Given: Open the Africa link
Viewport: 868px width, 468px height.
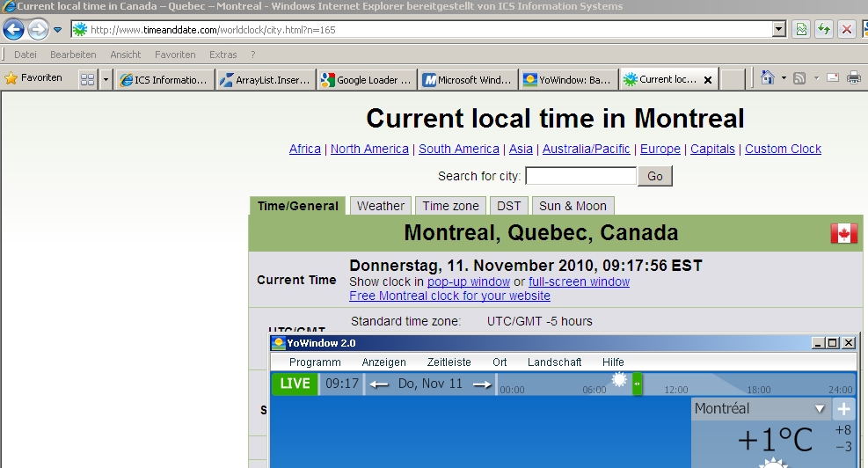Looking at the screenshot, I should coord(305,149).
